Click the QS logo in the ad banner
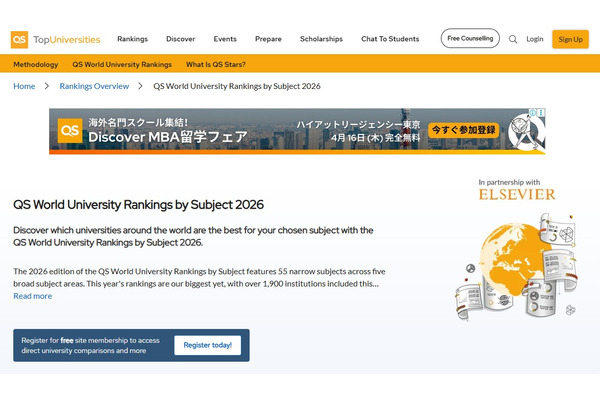Viewport: 600px width, 400px height. coord(70,131)
